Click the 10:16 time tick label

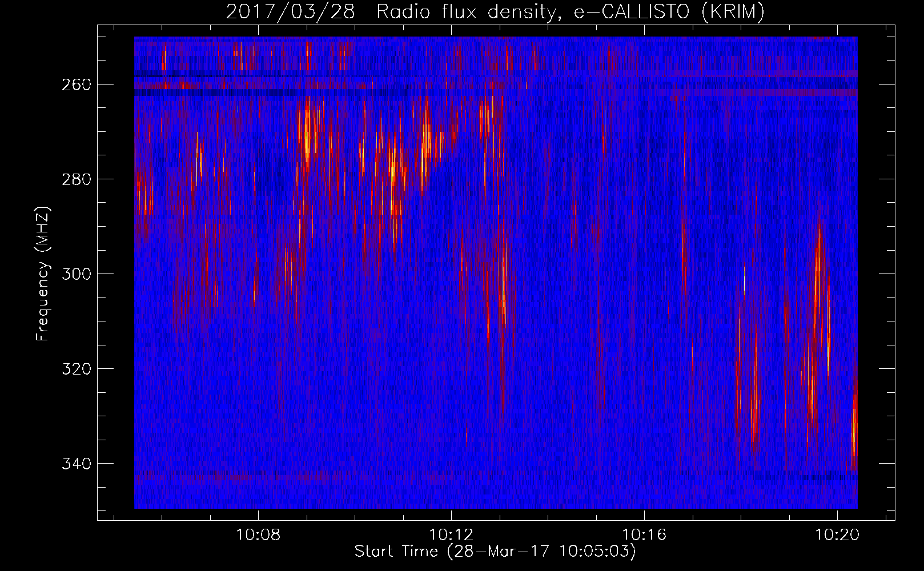tap(644, 535)
